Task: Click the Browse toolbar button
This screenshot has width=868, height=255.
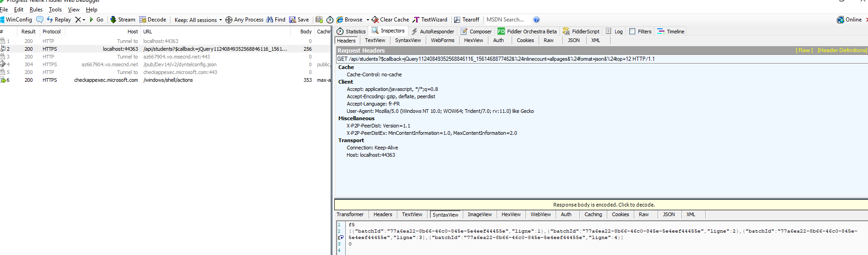Action: [349, 20]
